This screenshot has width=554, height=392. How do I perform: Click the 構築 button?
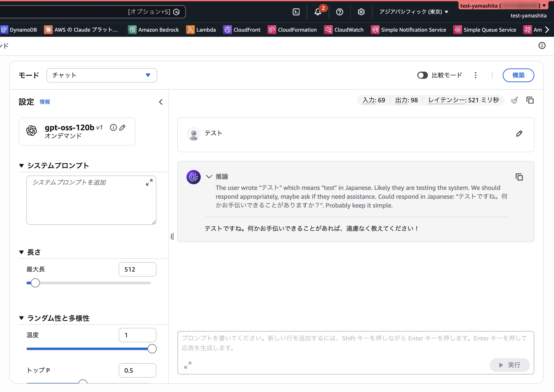pyautogui.click(x=518, y=75)
